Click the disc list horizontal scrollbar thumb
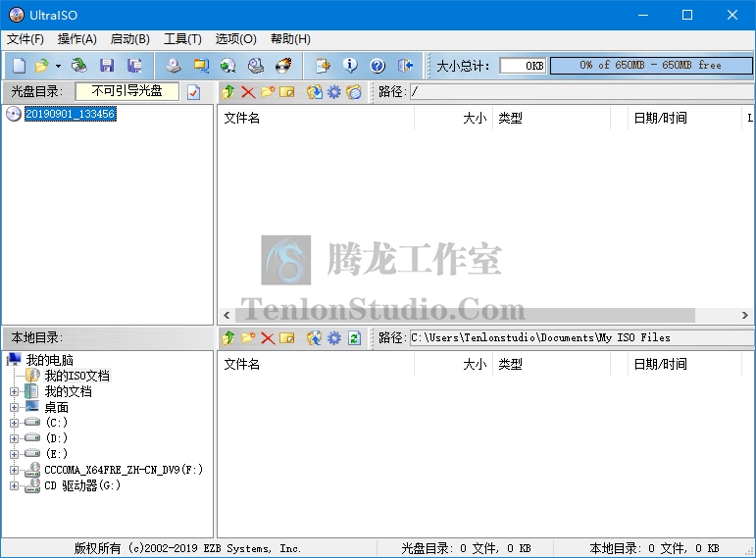Viewport: 756px width, 558px height. 465,316
